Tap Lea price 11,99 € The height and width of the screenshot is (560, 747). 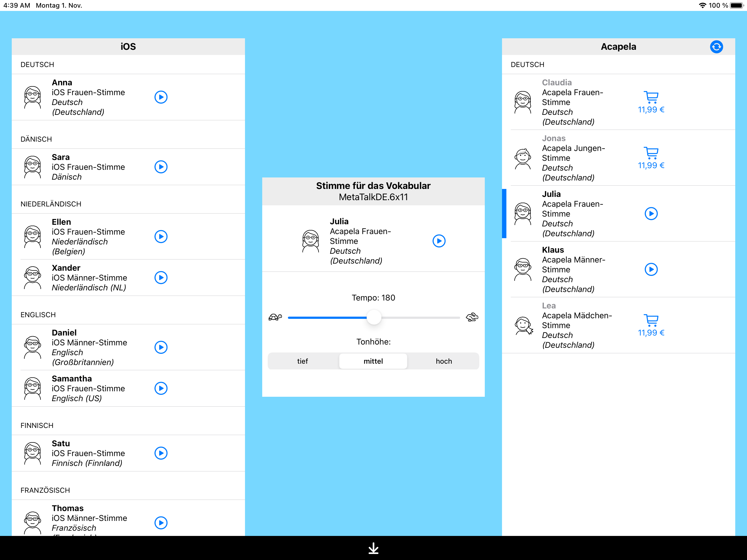tap(651, 333)
